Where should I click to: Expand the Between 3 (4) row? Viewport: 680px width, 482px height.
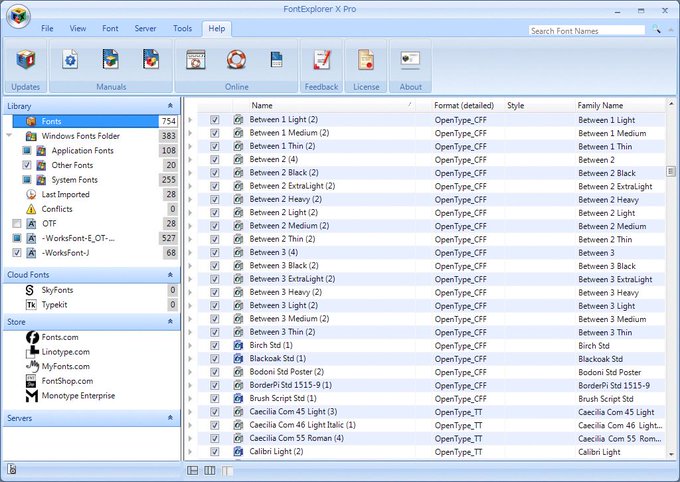tap(190, 252)
